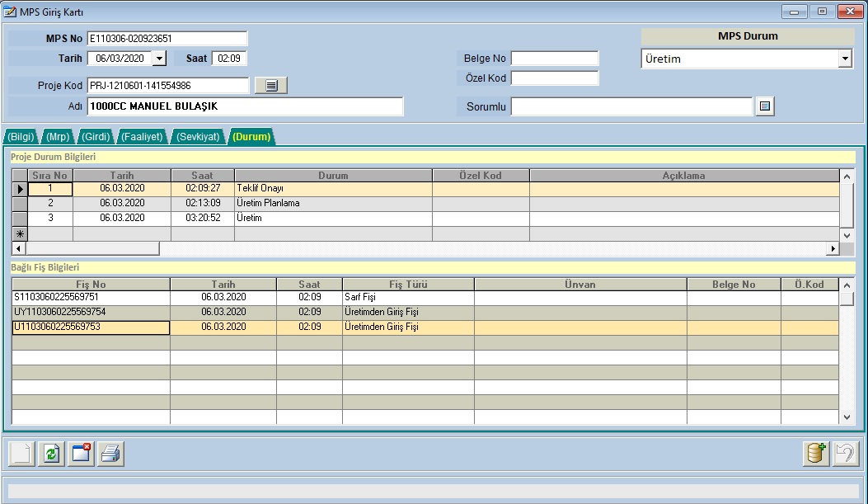This screenshot has width=868, height=504.
Task: Click the right arrow of the horizontal scrollbar
Action: click(x=832, y=248)
